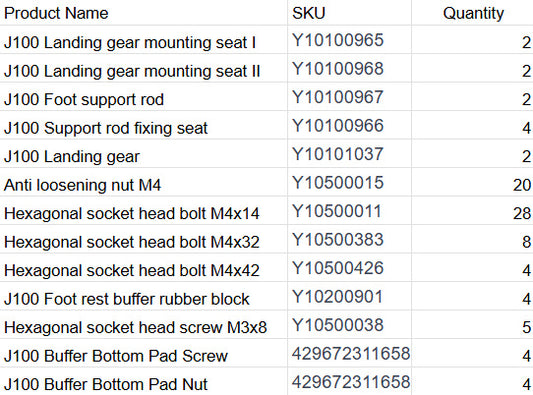Screen dimensions: 533x395
Task: Click J100 Foot rest buffer rubber block cell
Action: (x=143, y=296)
